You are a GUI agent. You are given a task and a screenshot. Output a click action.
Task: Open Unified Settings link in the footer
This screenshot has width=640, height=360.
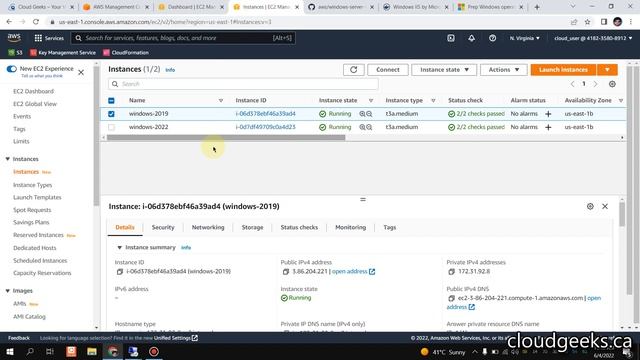point(176,338)
